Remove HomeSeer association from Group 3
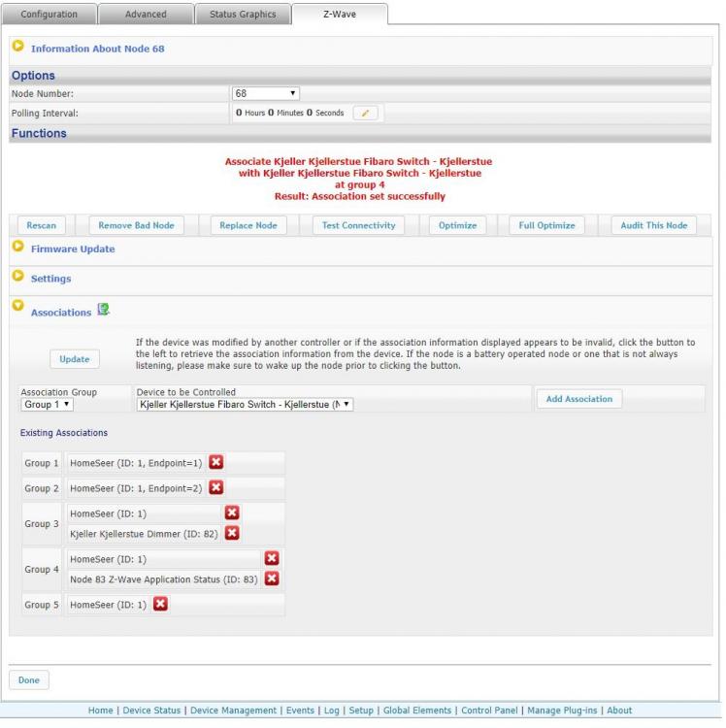 click(x=232, y=513)
